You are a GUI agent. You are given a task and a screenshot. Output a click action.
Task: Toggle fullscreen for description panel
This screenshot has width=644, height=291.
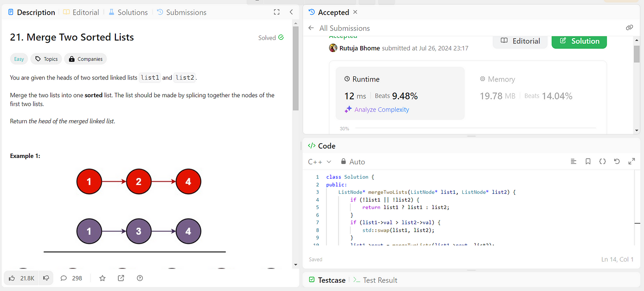click(x=276, y=12)
